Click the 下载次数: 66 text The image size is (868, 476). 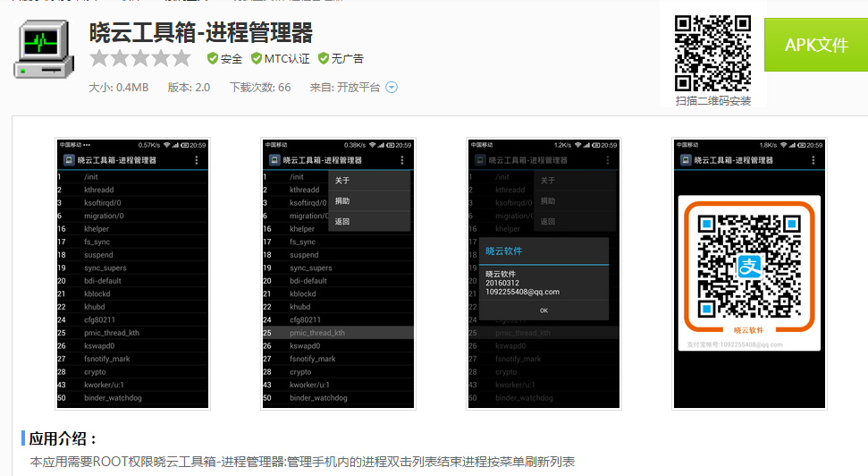tap(260, 88)
